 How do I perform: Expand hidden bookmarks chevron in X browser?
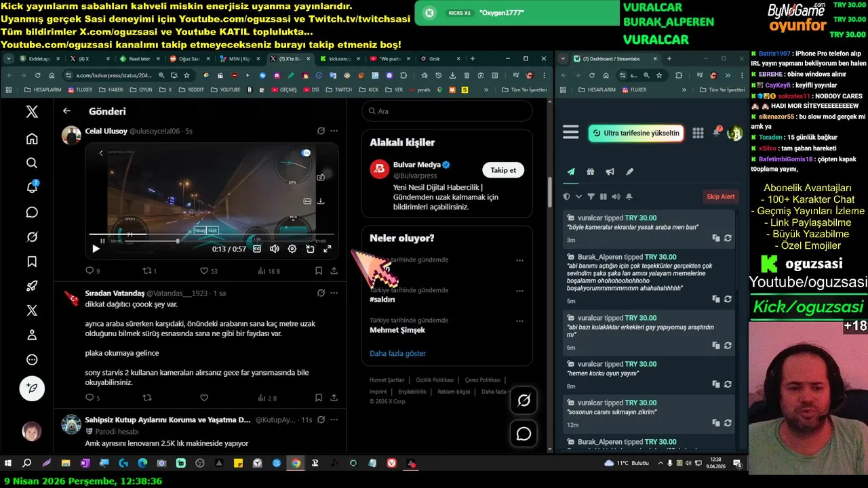486,89
